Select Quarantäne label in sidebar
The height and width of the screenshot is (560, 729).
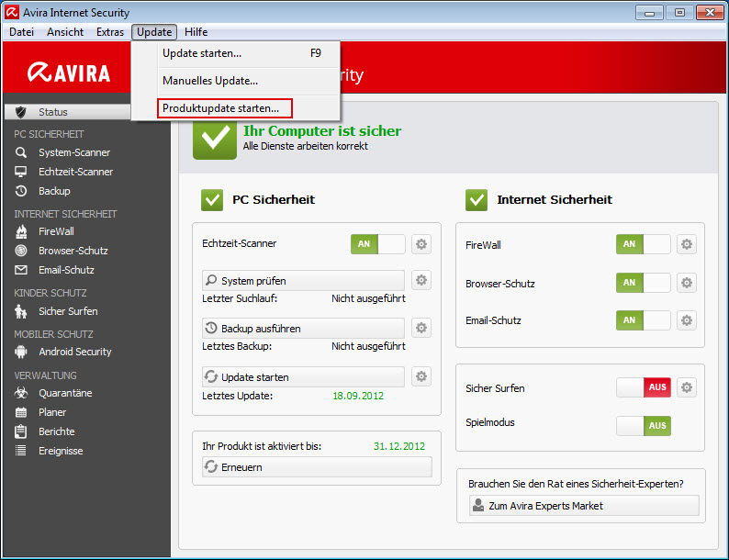(65, 393)
